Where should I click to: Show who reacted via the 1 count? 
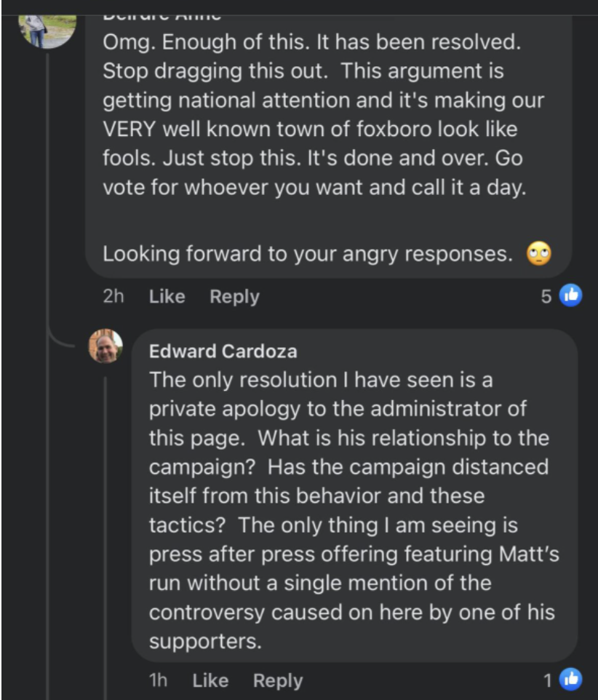(548, 680)
